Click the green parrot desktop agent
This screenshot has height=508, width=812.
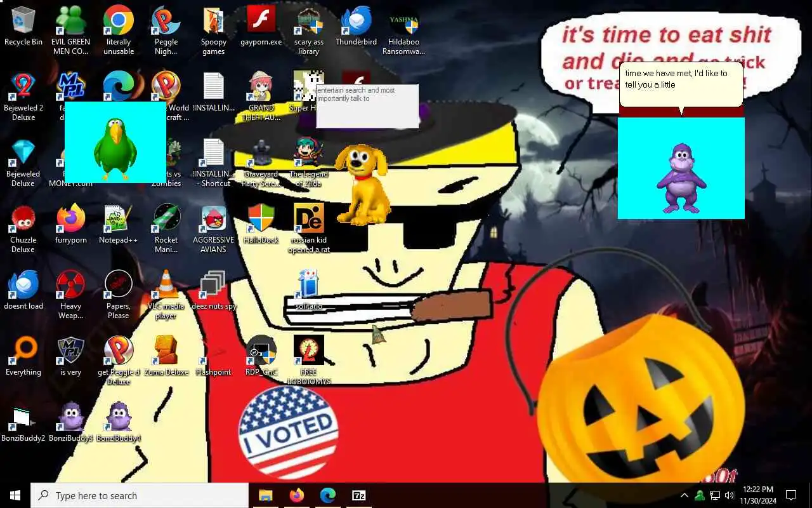tap(115, 148)
